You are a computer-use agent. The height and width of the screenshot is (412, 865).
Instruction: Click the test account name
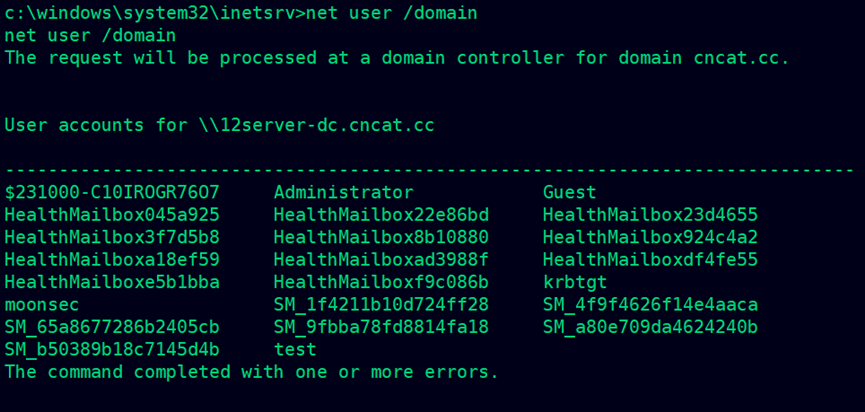(x=295, y=350)
